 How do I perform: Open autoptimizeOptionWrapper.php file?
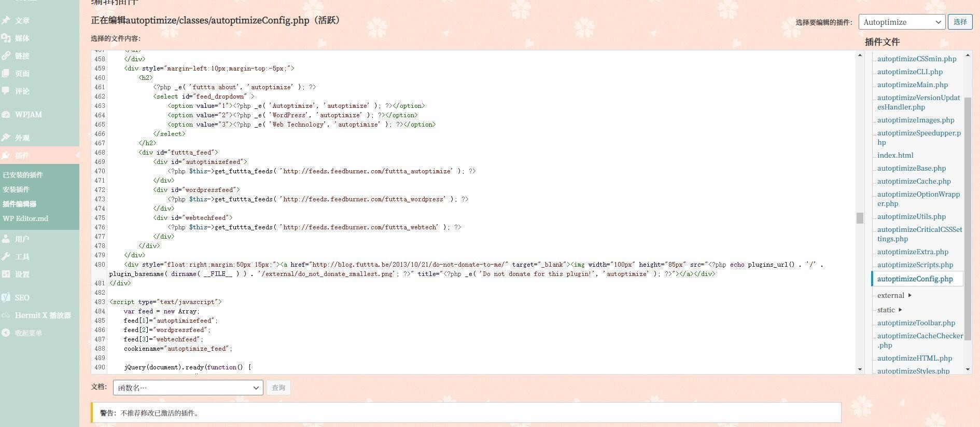[919, 199]
